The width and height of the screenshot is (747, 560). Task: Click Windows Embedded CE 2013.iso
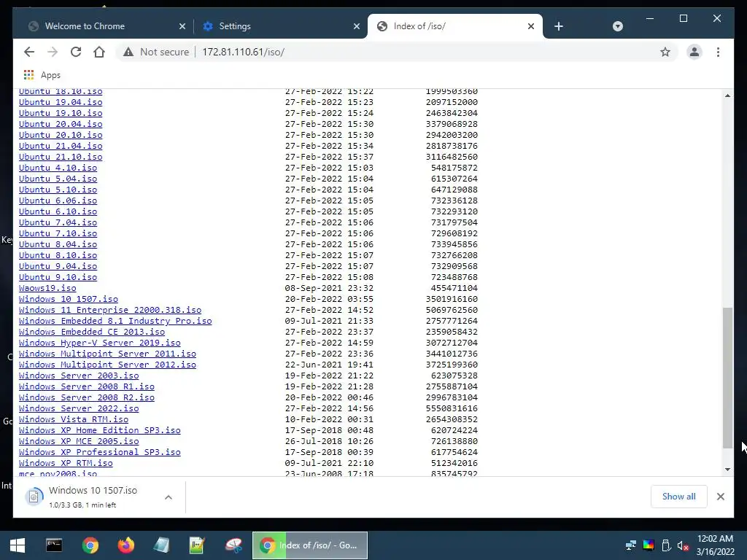[x=92, y=332]
